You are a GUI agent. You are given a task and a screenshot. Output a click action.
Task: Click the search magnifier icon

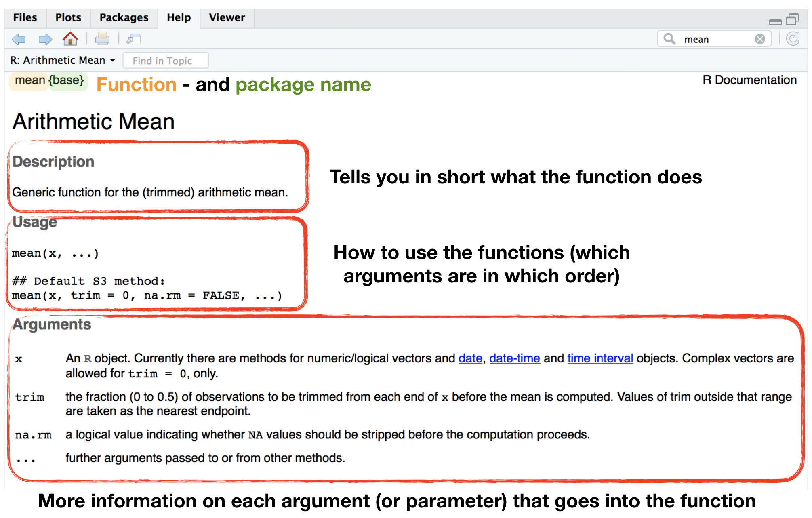click(669, 39)
